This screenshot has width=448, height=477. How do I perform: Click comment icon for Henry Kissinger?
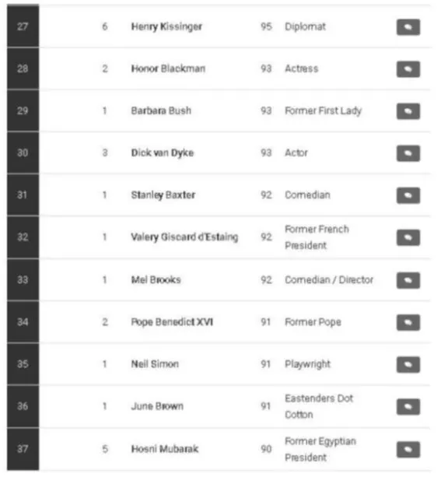[408, 27]
